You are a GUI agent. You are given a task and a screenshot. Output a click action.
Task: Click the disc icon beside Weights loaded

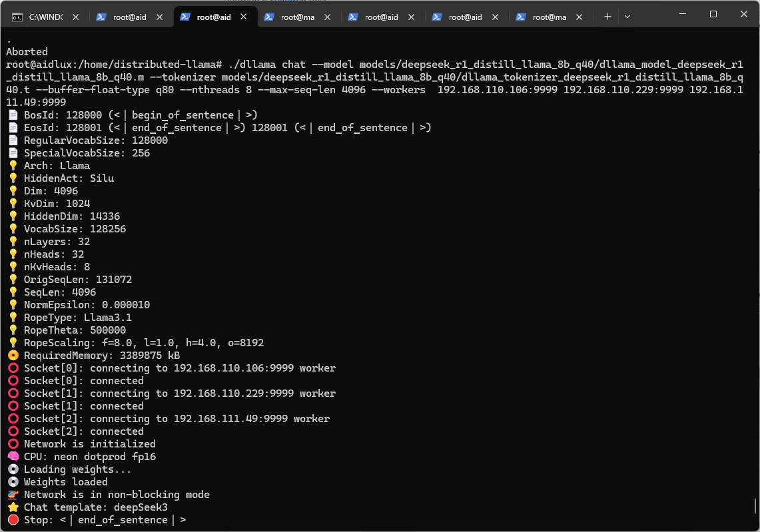[13, 481]
